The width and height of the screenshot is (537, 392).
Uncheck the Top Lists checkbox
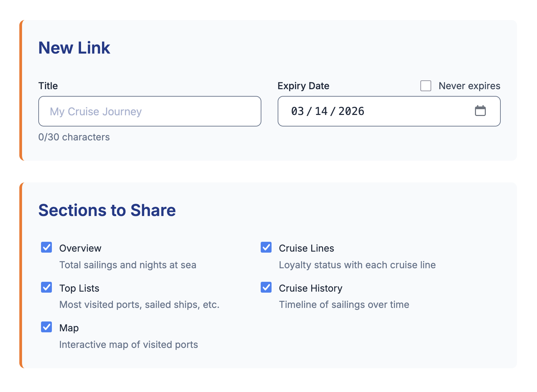(46, 287)
